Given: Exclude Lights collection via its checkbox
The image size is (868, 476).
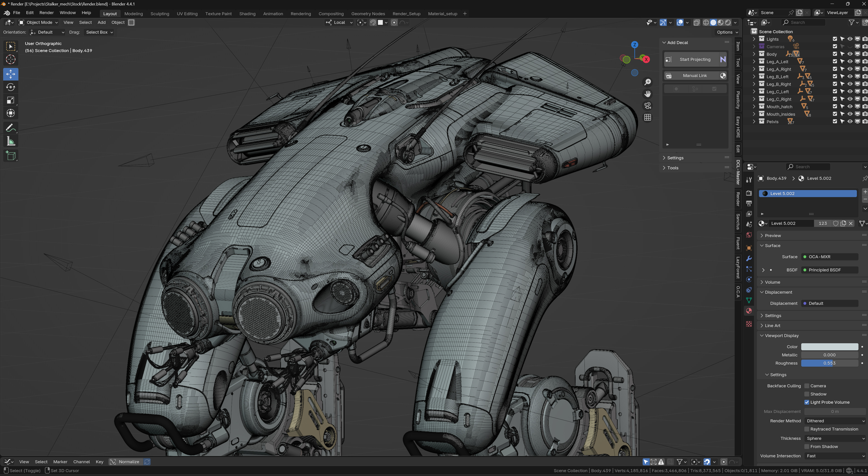Looking at the screenshot, I should (835, 39).
